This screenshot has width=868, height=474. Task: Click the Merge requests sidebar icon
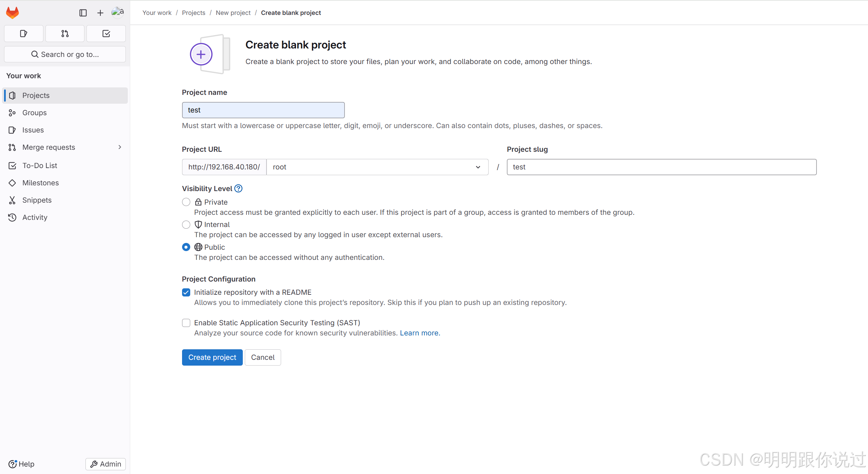[x=13, y=147]
